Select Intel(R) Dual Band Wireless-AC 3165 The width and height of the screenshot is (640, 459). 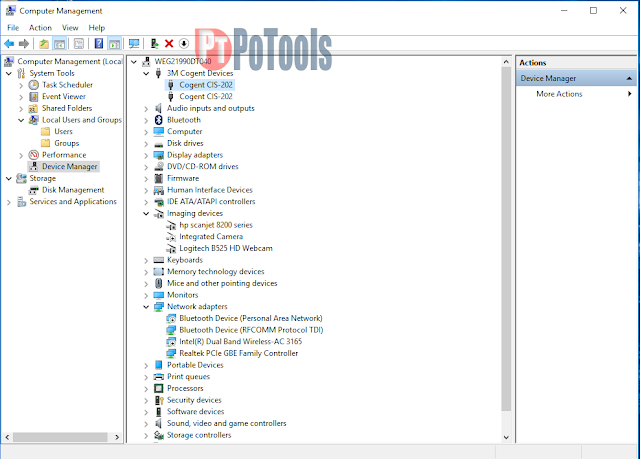pos(241,341)
